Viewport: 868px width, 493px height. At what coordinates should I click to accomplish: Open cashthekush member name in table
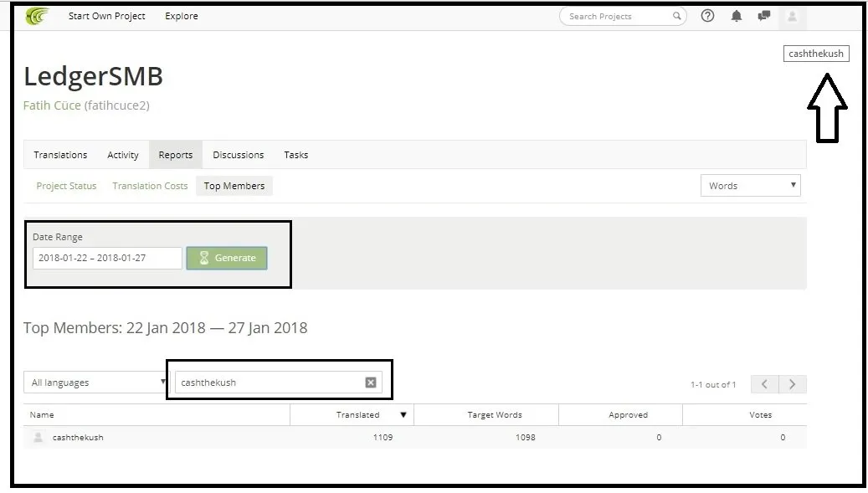(x=78, y=437)
